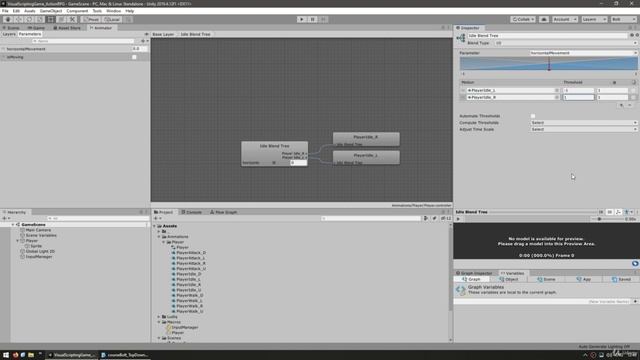The image size is (640, 360).
Task: Open the Parameter dropdown showing horizontalMovement
Action: (583, 53)
